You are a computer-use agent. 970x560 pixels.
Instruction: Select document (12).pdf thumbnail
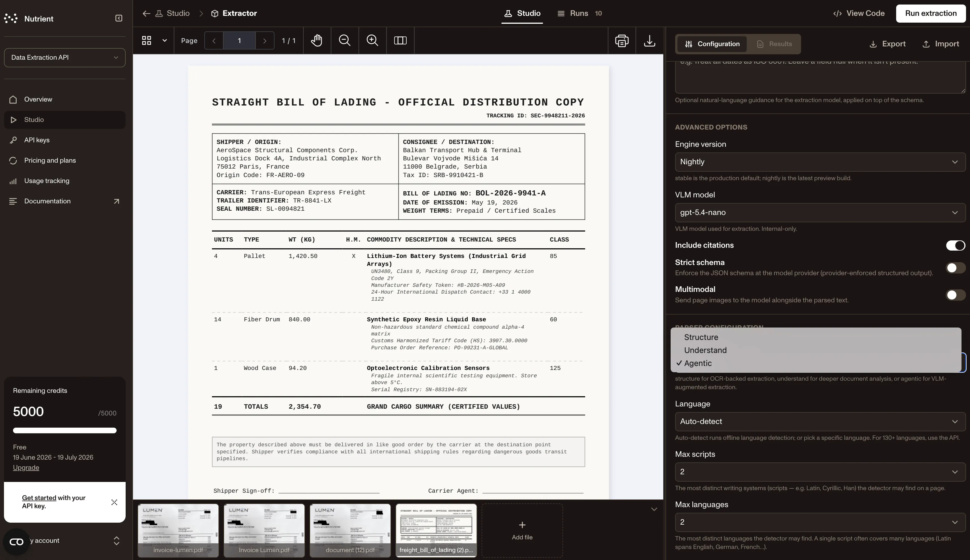coord(350,531)
